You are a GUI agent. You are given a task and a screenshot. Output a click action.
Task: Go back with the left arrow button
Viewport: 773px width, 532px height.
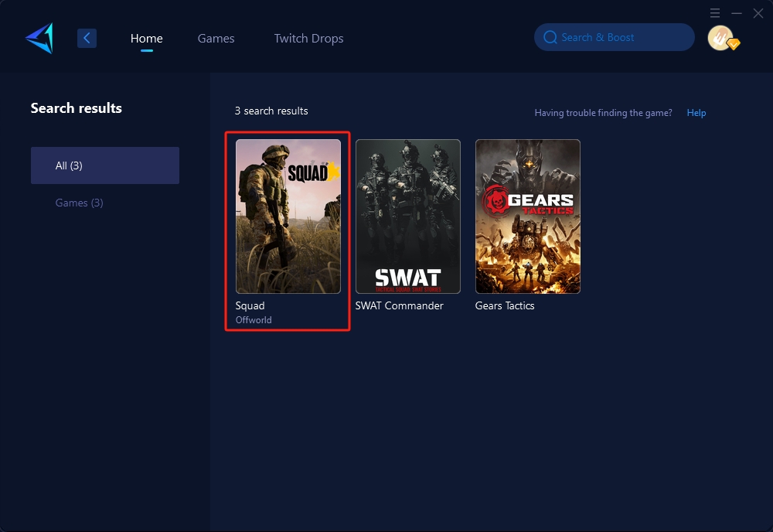(x=87, y=38)
